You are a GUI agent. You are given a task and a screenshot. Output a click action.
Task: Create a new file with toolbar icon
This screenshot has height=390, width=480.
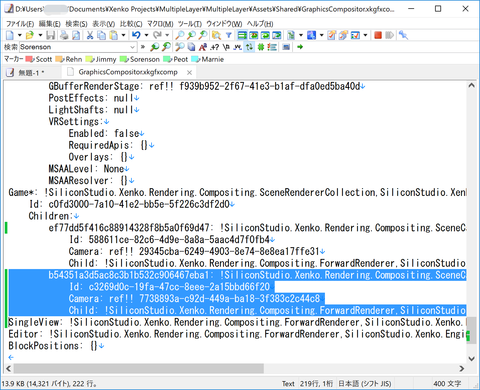tap(10, 35)
